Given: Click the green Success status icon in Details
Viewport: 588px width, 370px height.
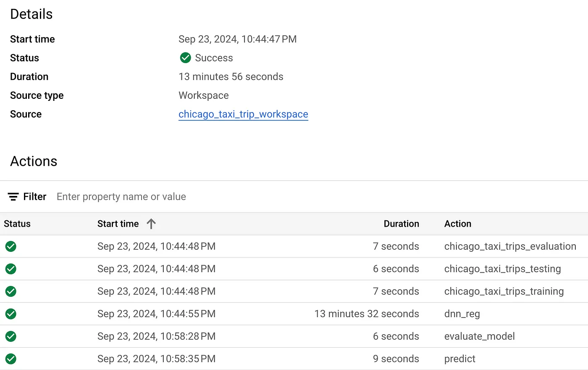Looking at the screenshot, I should tap(185, 58).
